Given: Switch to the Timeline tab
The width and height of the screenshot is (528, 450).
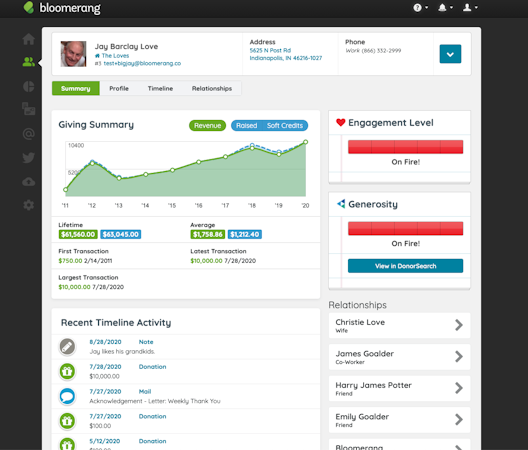Looking at the screenshot, I should coord(160,88).
